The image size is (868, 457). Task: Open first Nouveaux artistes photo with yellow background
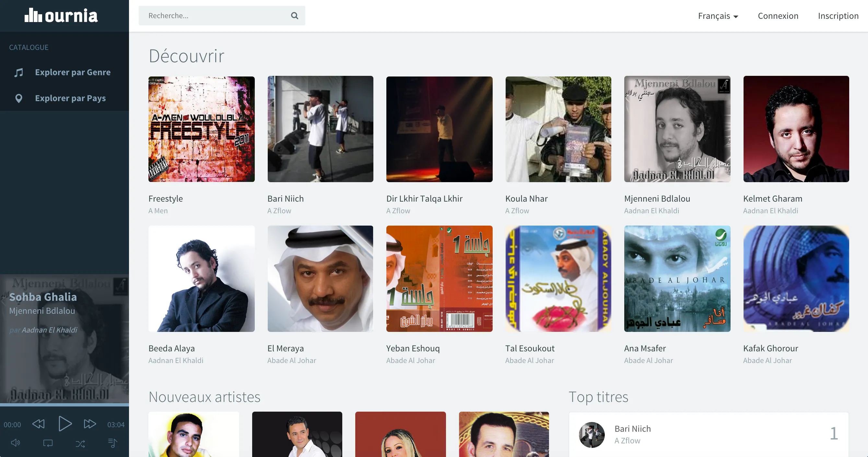pyautogui.click(x=194, y=434)
